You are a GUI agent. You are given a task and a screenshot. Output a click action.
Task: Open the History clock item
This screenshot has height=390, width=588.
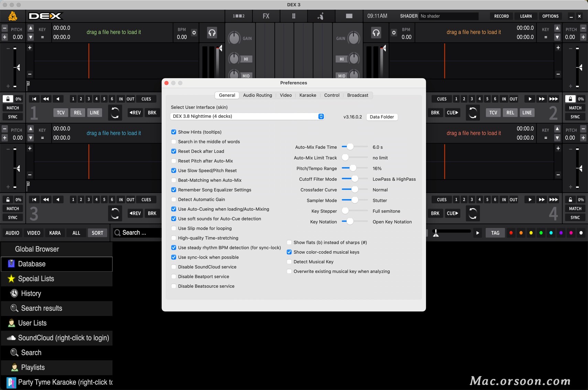click(x=57, y=294)
